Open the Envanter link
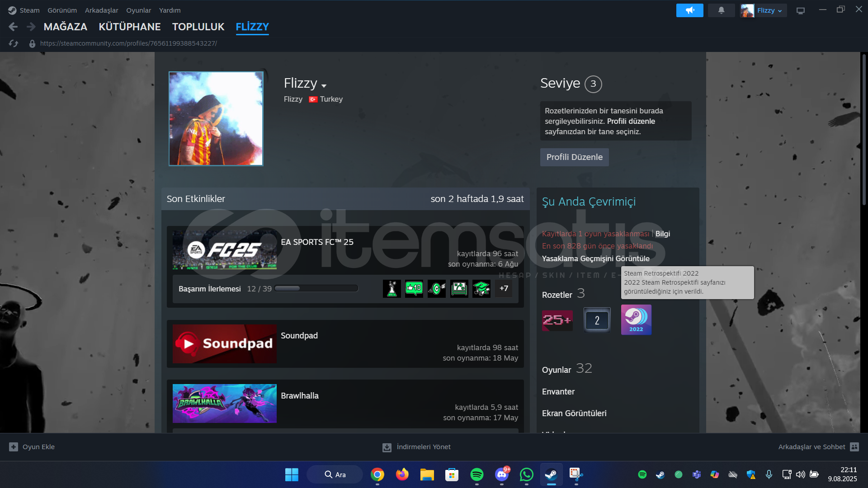The width and height of the screenshot is (868, 488). coord(558,392)
